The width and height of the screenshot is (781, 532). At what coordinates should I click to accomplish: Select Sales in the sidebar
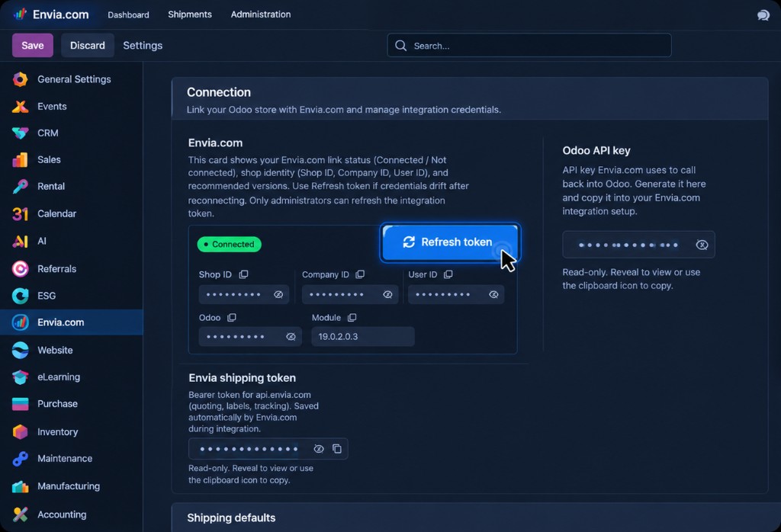tap(71, 159)
